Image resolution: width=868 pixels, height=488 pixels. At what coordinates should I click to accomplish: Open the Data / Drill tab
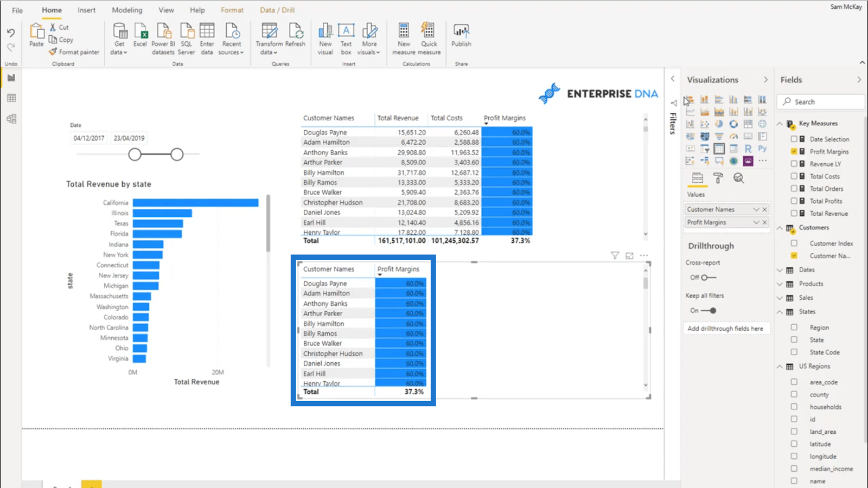[x=277, y=10]
